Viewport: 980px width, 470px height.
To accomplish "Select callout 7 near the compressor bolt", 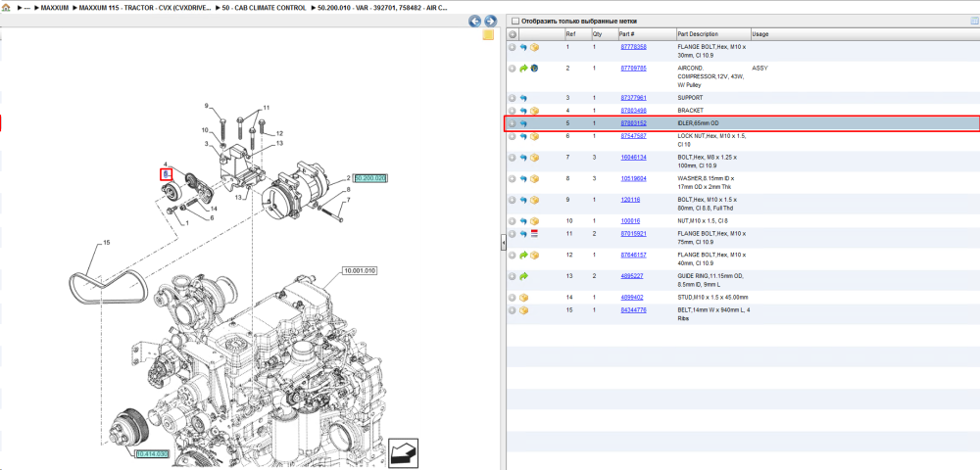I will (349, 200).
